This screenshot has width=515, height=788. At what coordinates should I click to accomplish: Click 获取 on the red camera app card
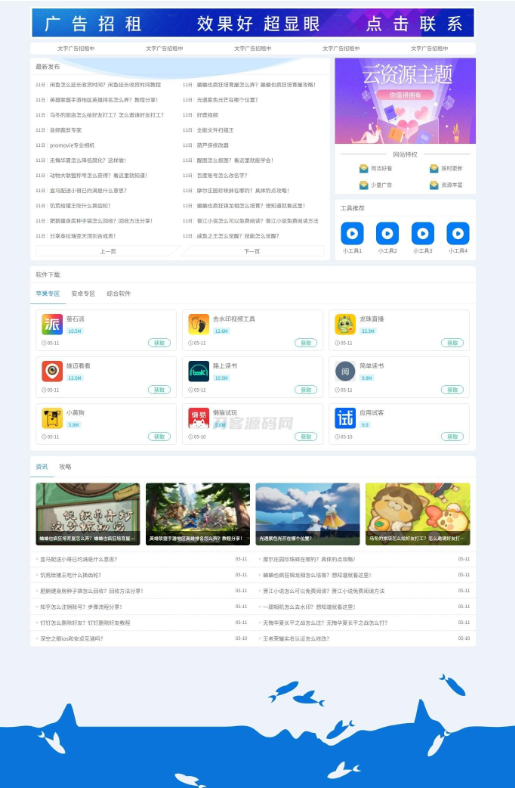tap(159, 389)
